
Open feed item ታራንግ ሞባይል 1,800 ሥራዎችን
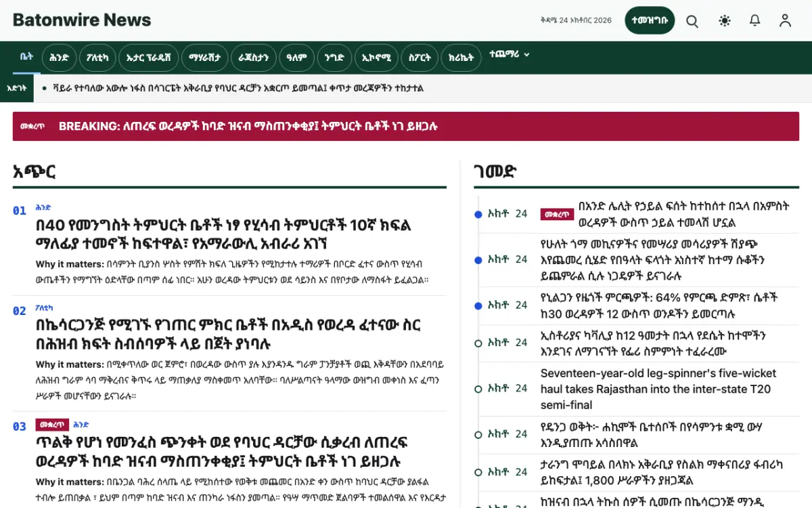tap(660, 472)
